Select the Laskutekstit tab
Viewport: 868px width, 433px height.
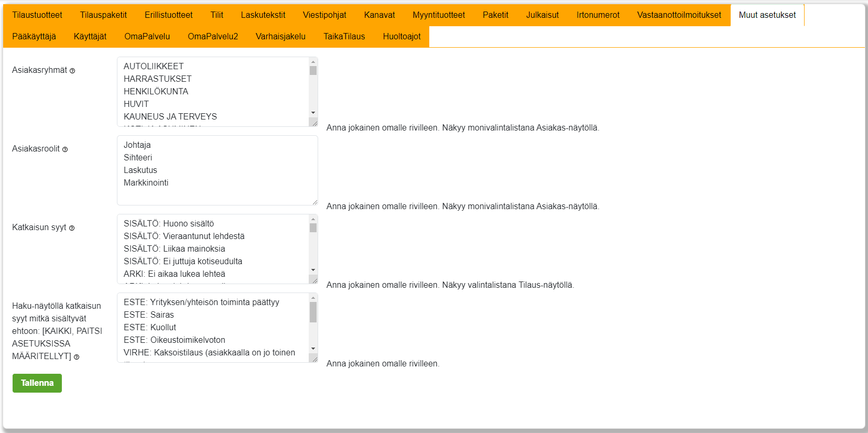click(263, 15)
